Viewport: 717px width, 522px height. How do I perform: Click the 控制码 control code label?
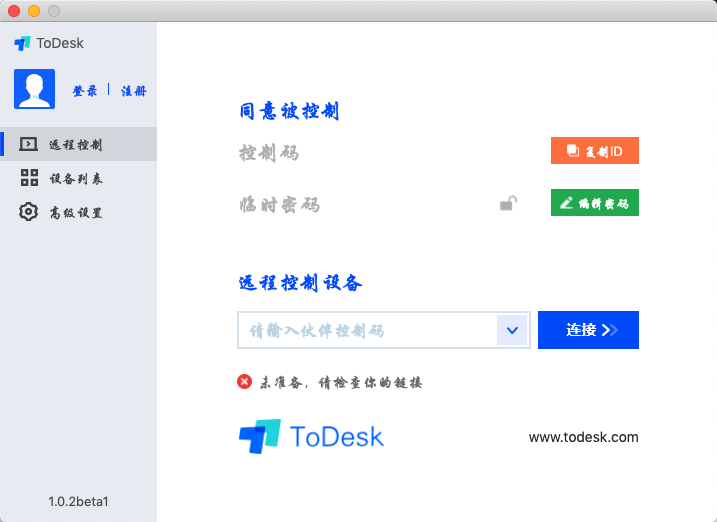click(269, 153)
